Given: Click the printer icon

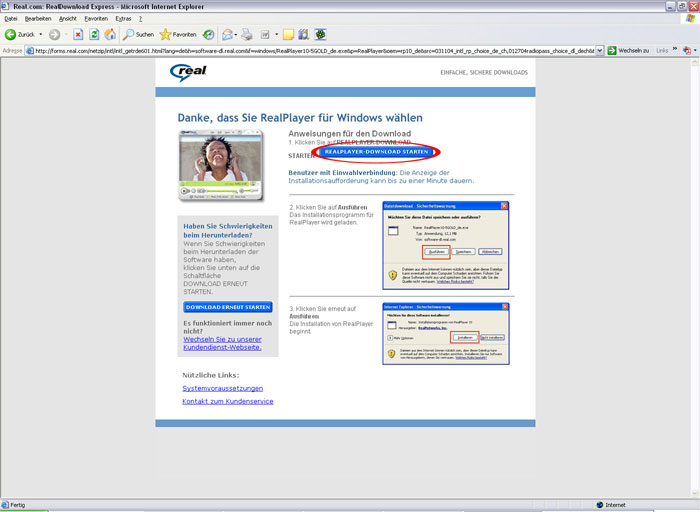Looking at the screenshot, I should [x=247, y=34].
